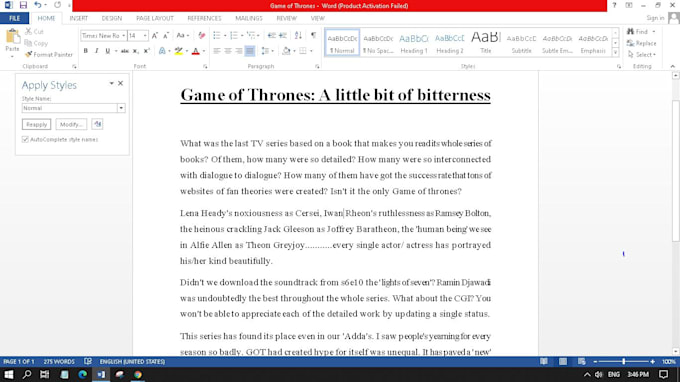
Task: Open Find options dropdown arrow
Action: point(654,32)
